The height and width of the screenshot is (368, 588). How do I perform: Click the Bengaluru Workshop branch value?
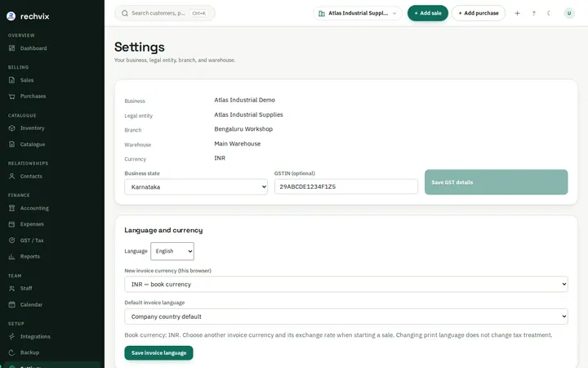click(243, 129)
